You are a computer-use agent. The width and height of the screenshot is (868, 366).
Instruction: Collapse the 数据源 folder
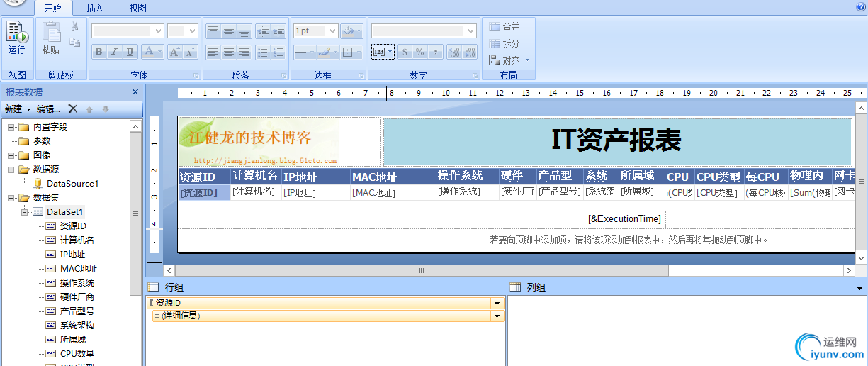(x=11, y=170)
